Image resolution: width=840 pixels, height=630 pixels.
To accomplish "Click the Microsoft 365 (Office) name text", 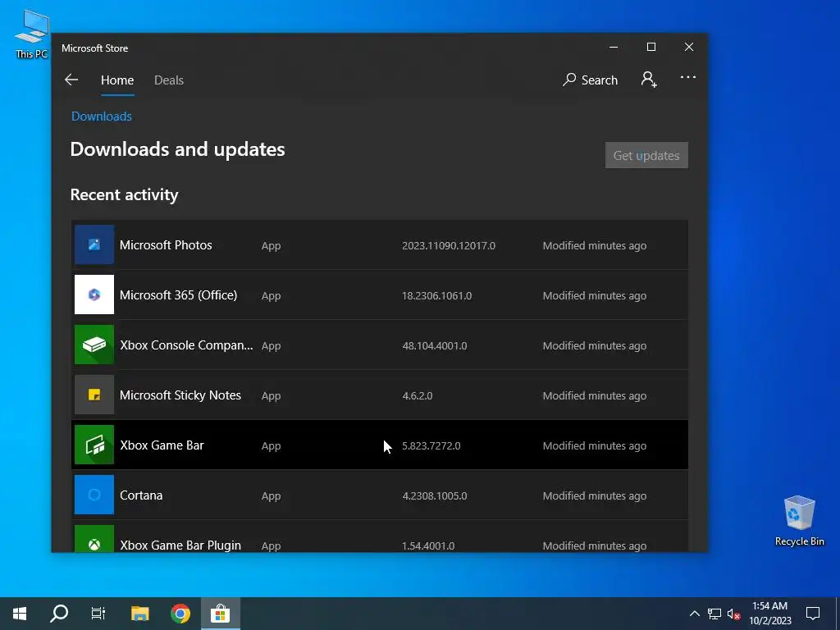I will coord(178,295).
